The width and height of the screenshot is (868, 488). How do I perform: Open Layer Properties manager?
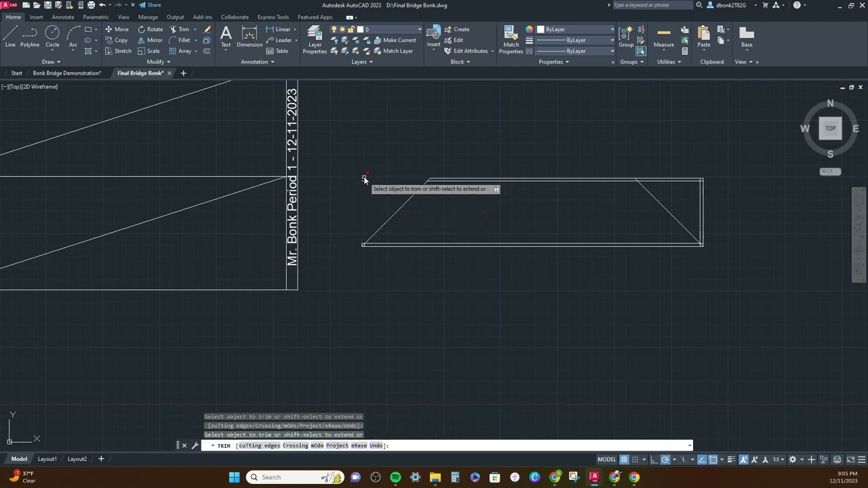click(x=315, y=39)
